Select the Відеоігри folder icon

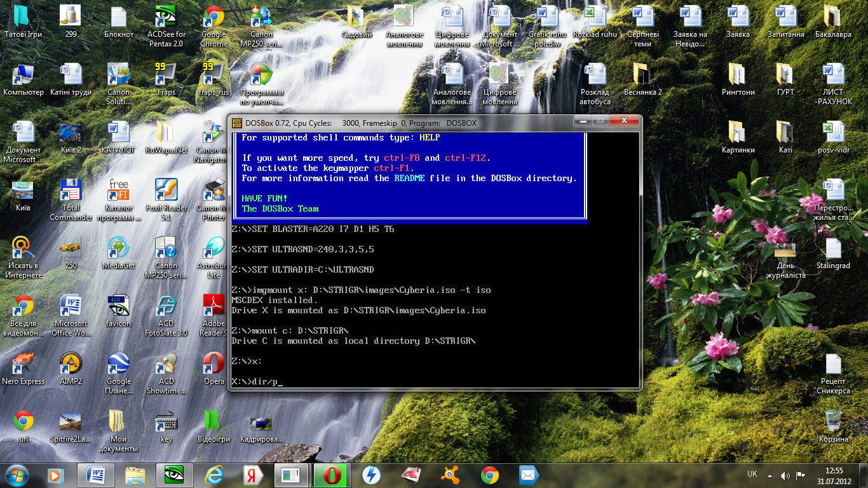[x=214, y=427]
